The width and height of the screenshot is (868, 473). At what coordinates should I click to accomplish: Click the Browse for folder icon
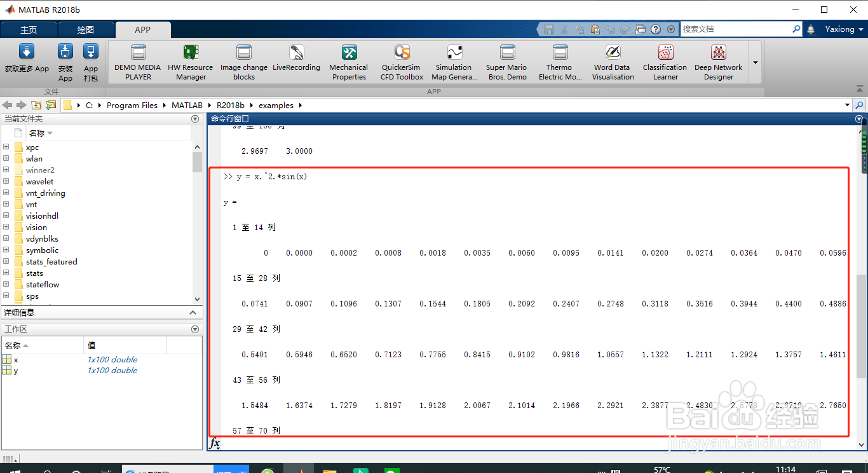(x=51, y=105)
